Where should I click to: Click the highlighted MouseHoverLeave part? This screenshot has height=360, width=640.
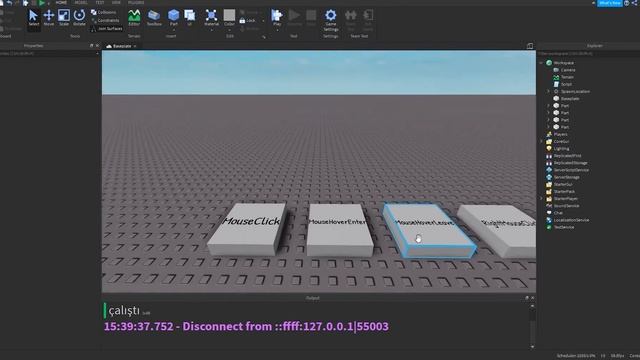[429, 231]
